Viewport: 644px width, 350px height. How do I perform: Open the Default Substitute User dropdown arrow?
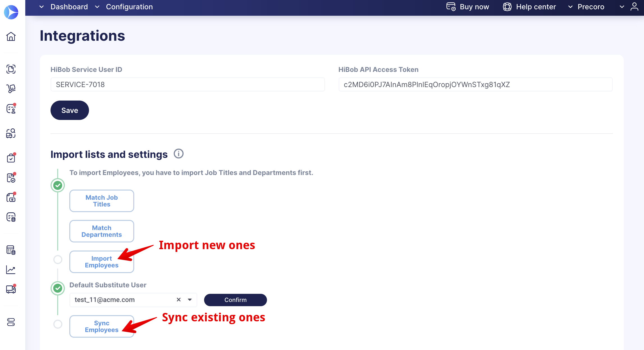189,300
